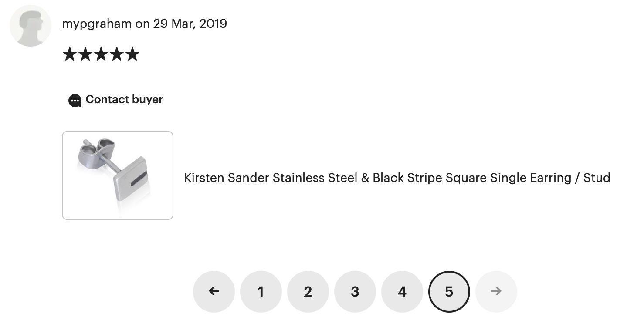Open the stud earring product thumbnail

[118, 175]
